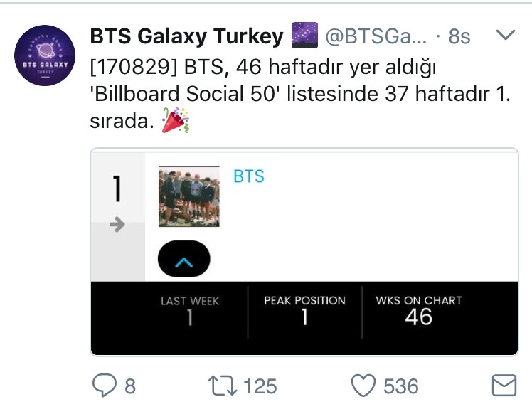Reply to the tweet via speech bubble icon
The image size is (532, 419).
point(104,386)
